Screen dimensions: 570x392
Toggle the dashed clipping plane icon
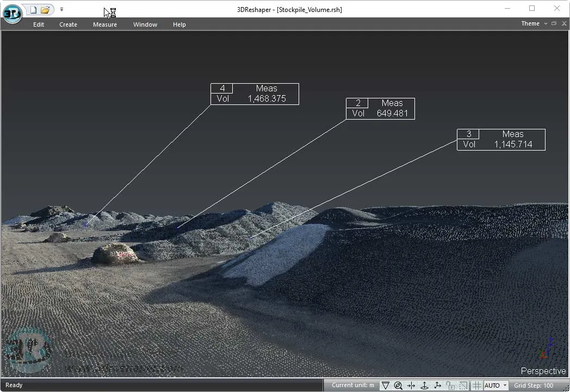463,385
